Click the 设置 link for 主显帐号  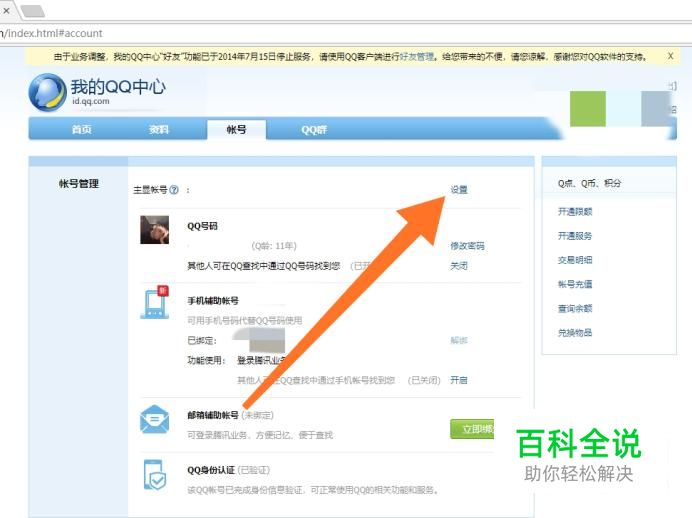[459, 190]
